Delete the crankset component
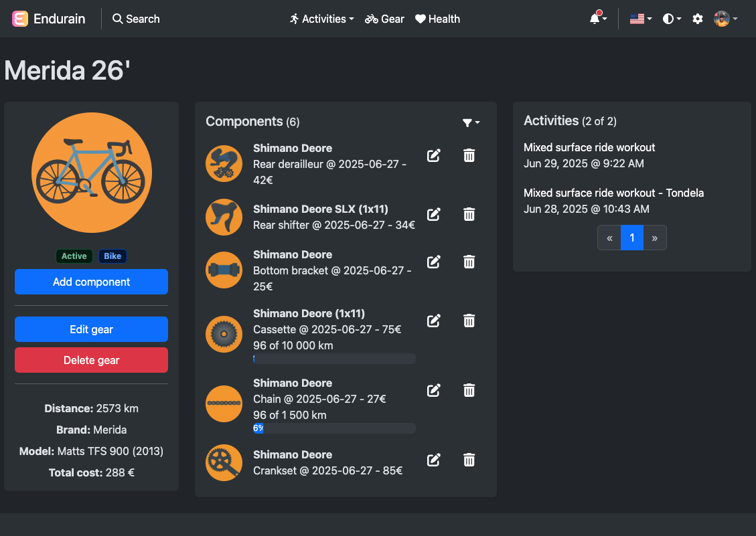756x536 pixels. pos(469,460)
